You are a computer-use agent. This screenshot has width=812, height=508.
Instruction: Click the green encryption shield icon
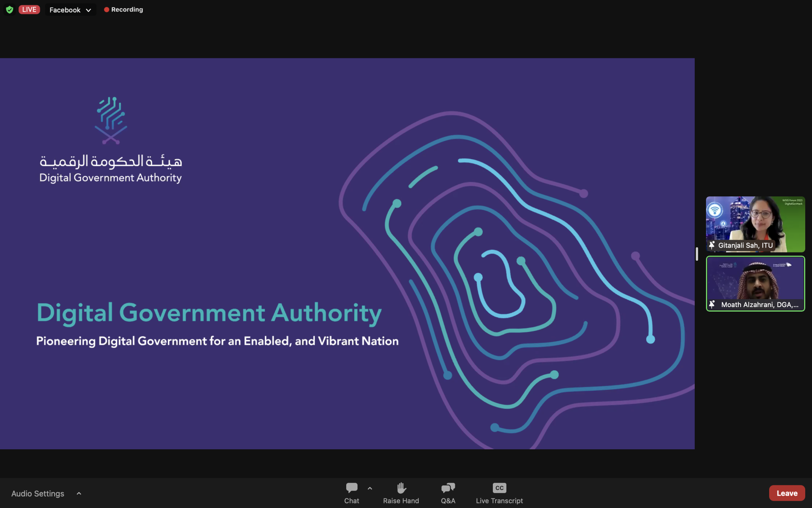pos(10,10)
